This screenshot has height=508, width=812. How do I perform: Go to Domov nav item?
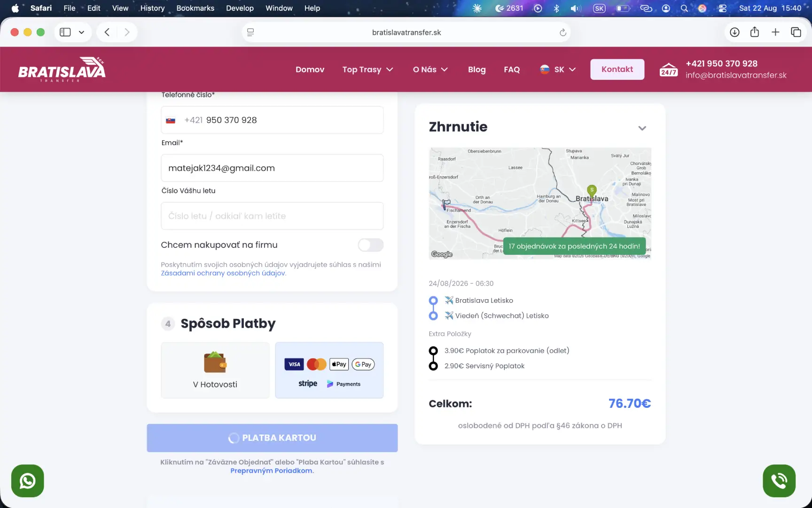(310, 70)
